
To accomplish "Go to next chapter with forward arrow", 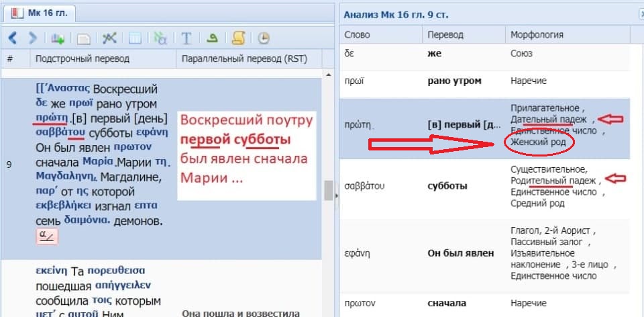I will pos(31,38).
